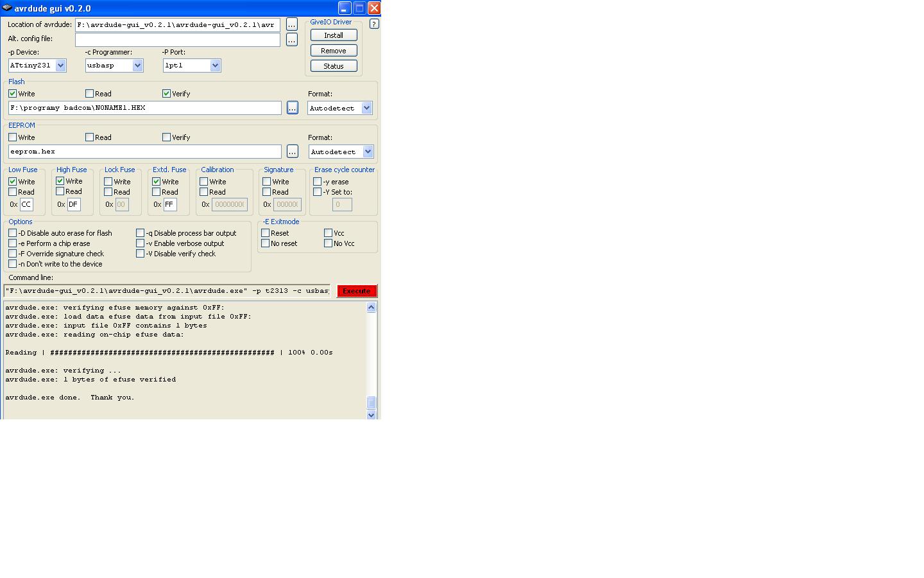Click the avrdude gui title bar icon
The height and width of the screenshot is (578, 924).
tap(7, 8)
